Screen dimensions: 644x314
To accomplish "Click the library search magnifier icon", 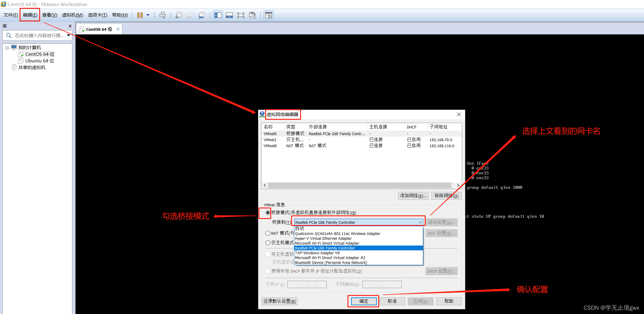I will click(9, 35).
